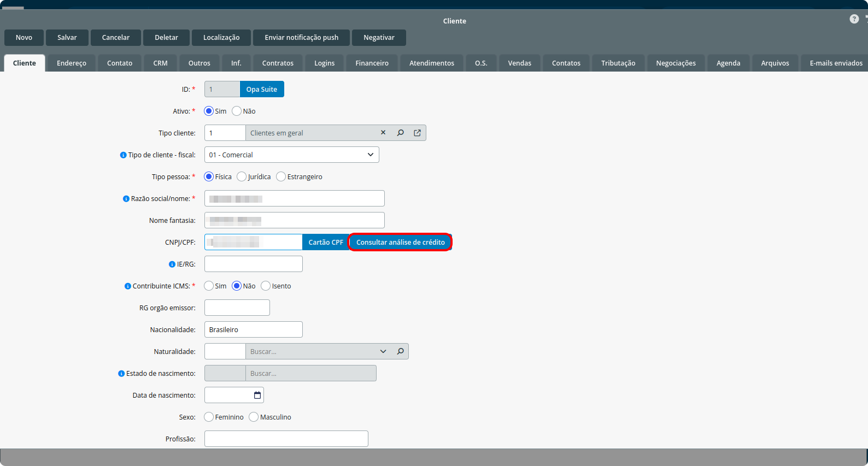The image size is (868, 466).
Task: Go to the Contratos tab
Action: [278, 63]
